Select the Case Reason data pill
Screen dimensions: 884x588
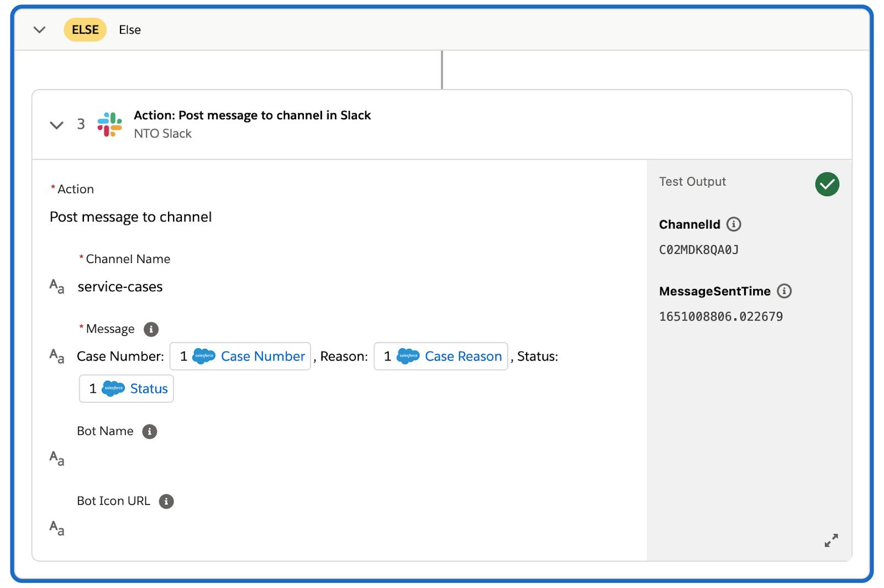click(441, 356)
